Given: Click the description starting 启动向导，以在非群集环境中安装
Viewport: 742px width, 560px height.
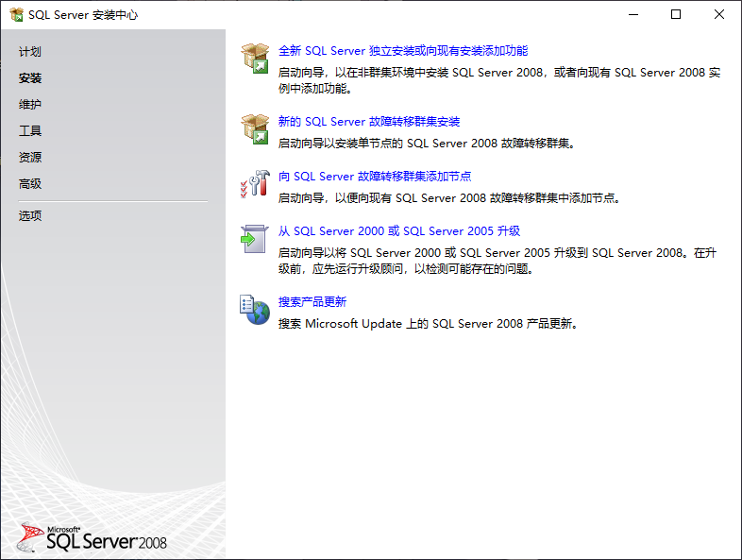Looking at the screenshot, I should pos(499,80).
